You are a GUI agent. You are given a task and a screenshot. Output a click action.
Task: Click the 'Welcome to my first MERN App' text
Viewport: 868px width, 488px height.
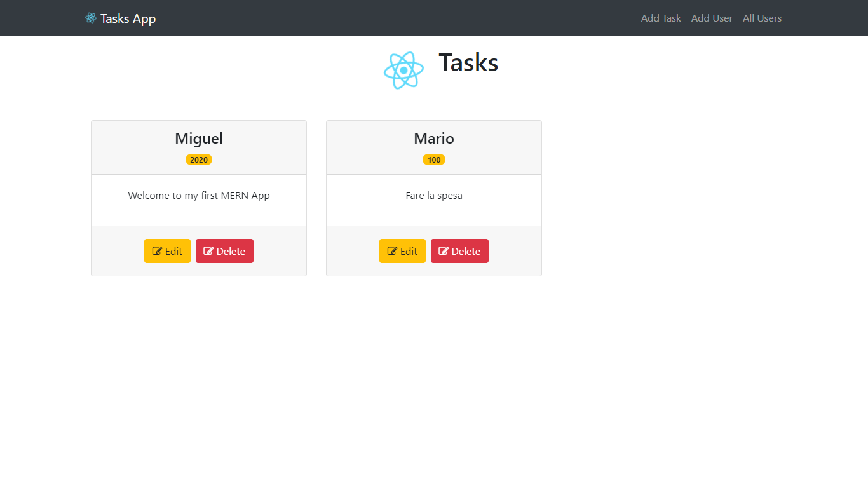tap(199, 196)
